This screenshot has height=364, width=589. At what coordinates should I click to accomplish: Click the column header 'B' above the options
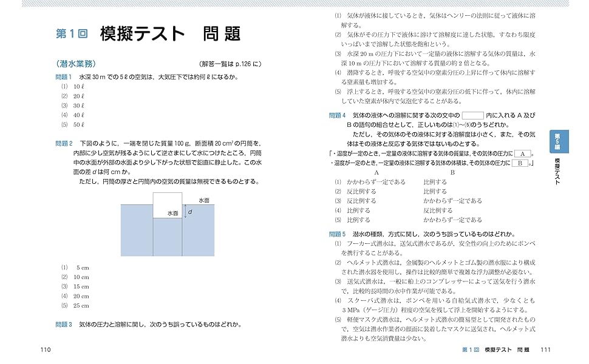coord(452,173)
